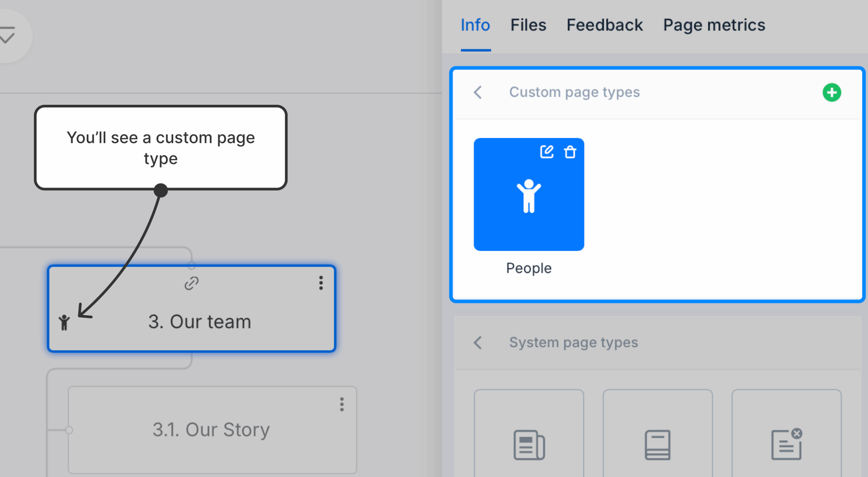Switch to the Info tab
Screen dimensions: 868x477
pos(475,25)
